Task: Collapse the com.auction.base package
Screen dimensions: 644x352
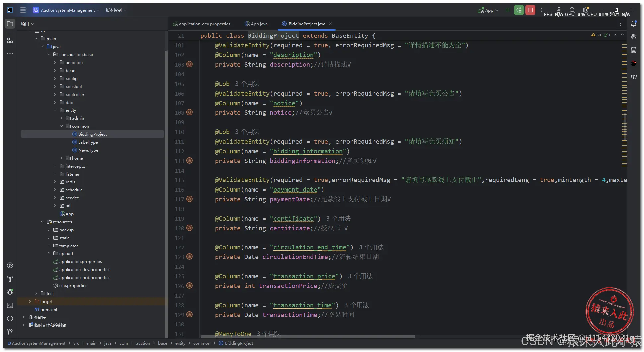Action: [x=49, y=54]
